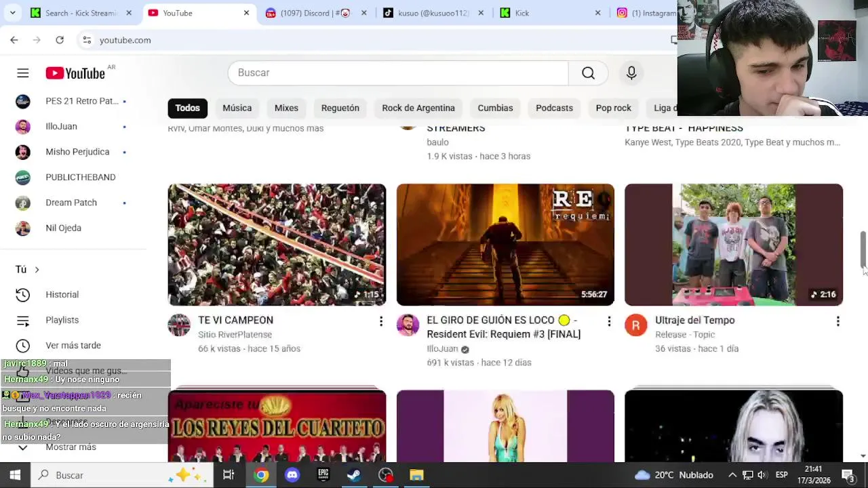868x488 pixels.
Task: Click Windows taskbar Buscar search box
Action: point(122,475)
